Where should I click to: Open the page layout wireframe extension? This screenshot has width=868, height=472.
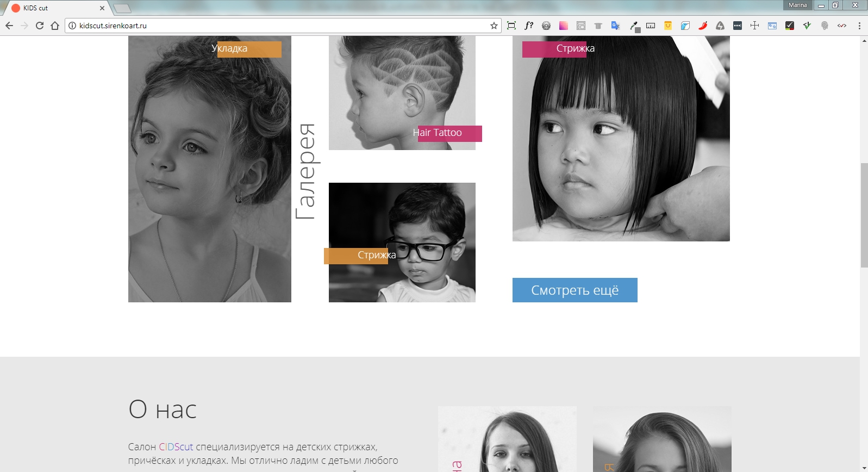coord(581,26)
